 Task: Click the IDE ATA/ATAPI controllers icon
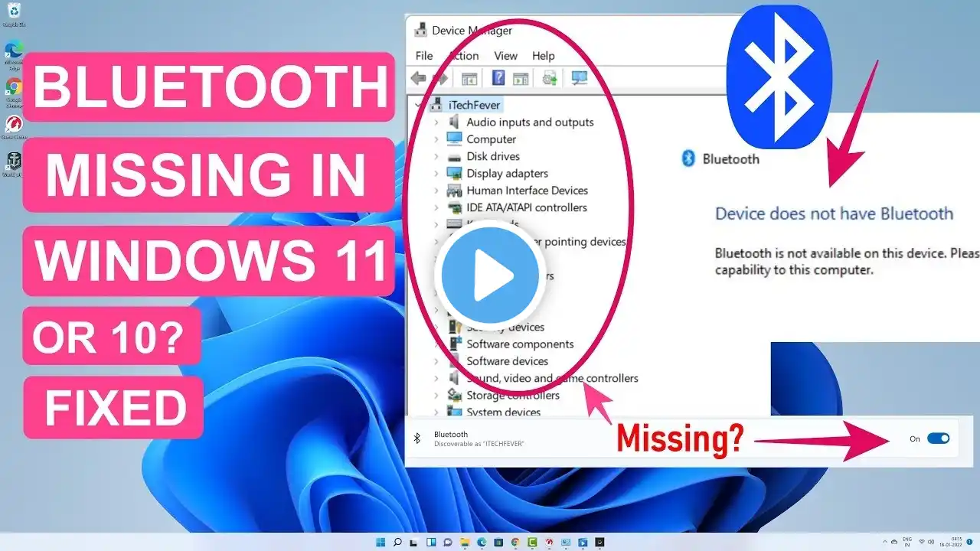[454, 207]
